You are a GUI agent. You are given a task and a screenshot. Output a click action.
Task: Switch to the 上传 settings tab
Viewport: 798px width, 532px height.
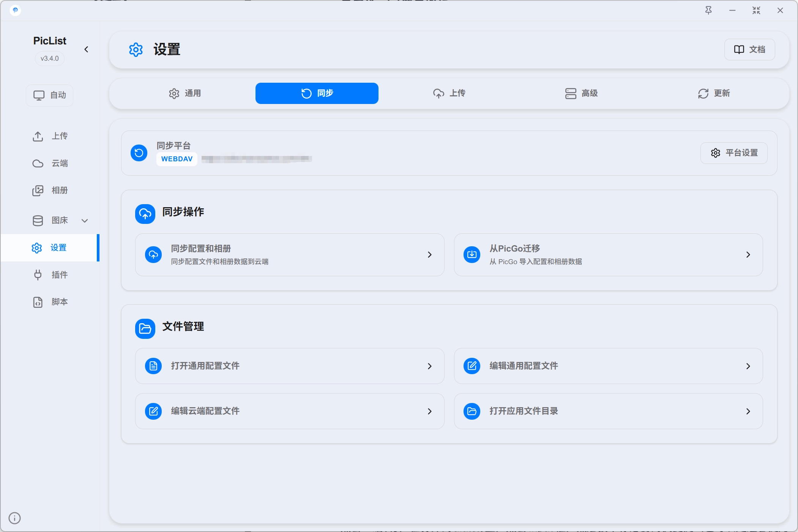point(449,93)
